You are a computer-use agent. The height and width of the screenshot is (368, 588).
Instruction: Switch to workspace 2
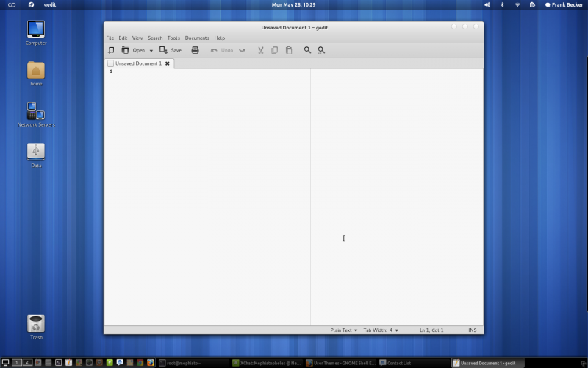[27, 362]
